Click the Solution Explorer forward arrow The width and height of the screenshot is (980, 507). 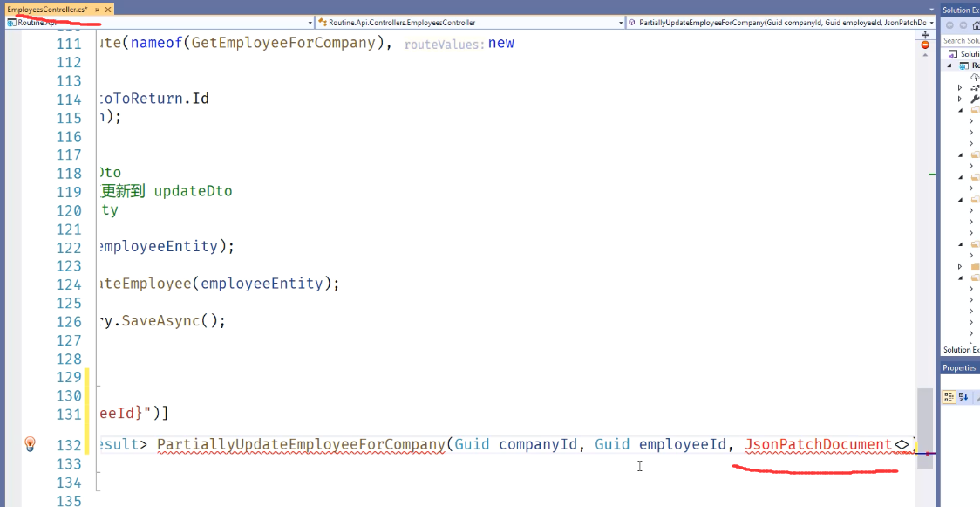(x=963, y=25)
